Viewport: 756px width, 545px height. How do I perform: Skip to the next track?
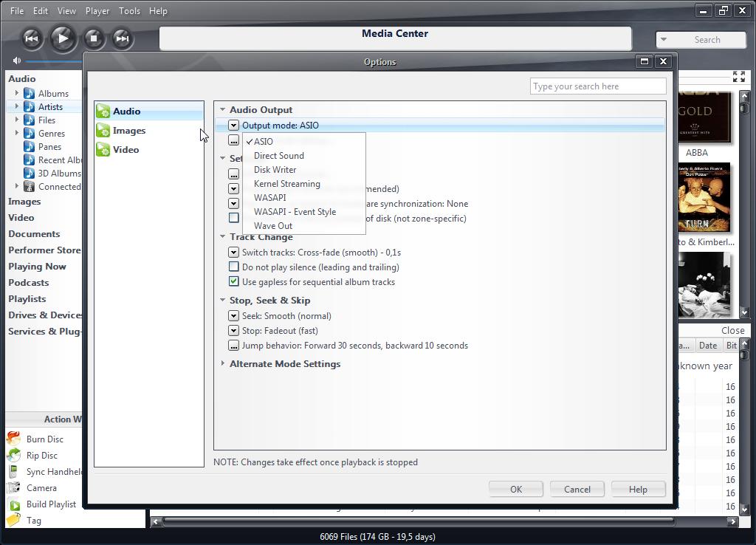(x=123, y=38)
